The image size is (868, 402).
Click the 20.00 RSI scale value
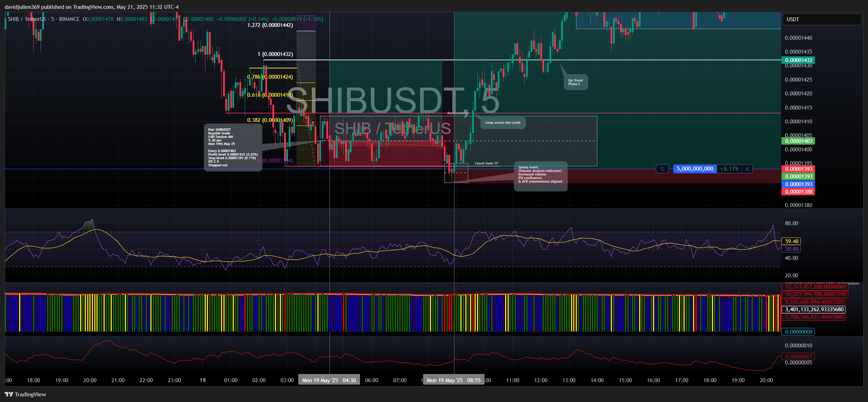(x=791, y=275)
